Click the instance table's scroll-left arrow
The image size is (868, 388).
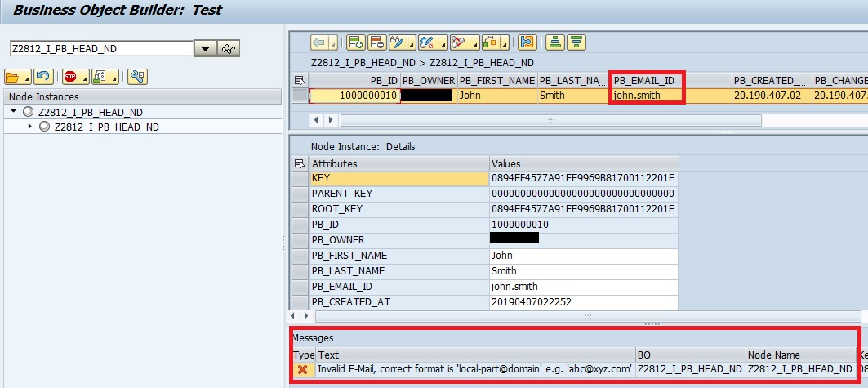click(317, 119)
